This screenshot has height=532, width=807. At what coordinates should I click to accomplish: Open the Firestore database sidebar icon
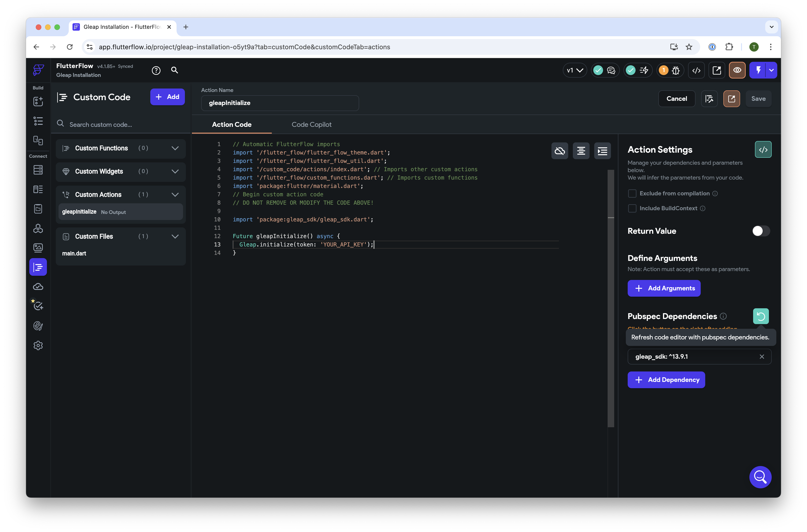point(38,170)
